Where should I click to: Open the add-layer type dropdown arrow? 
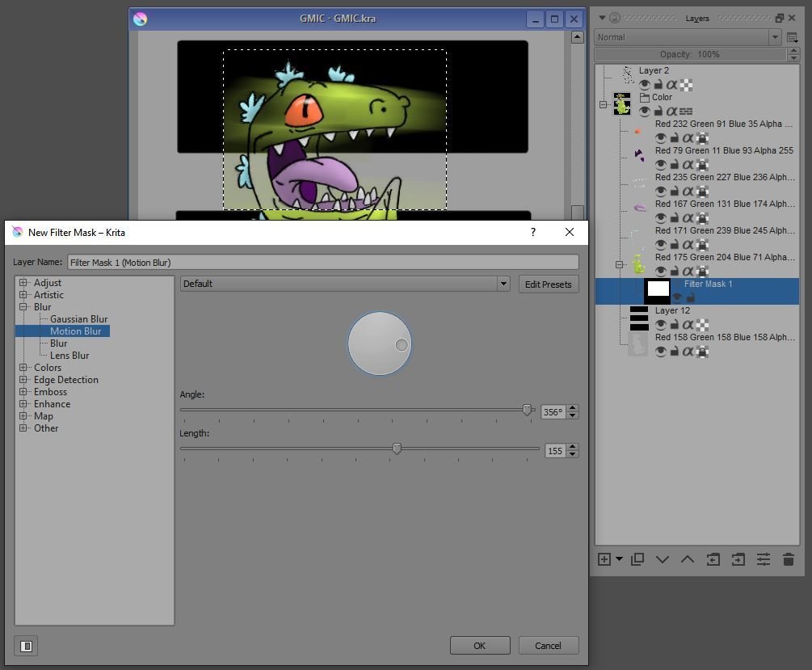pos(619,559)
